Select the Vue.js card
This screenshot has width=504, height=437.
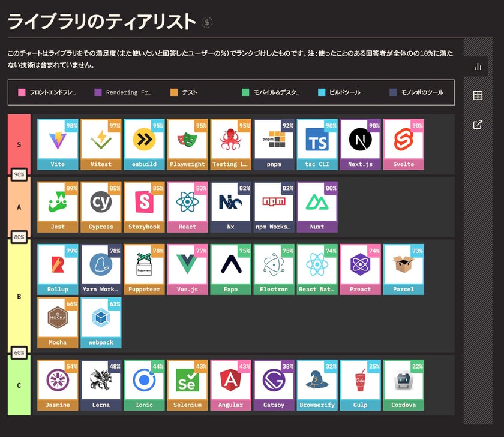pyautogui.click(x=187, y=269)
